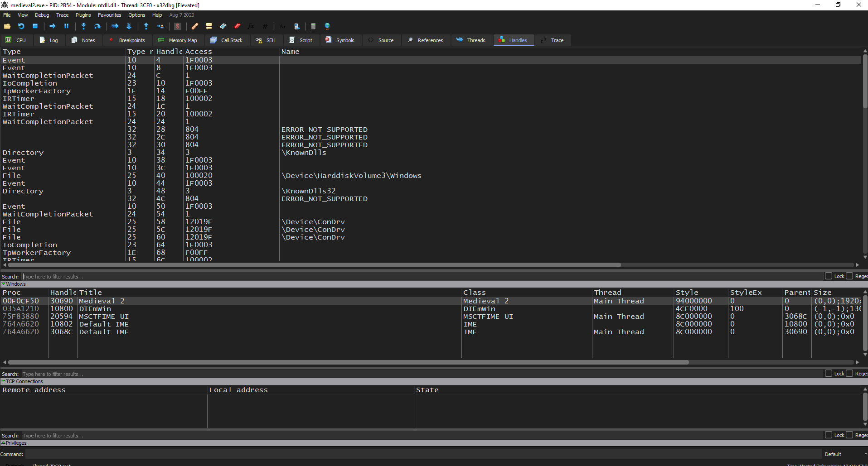Step over using the curved arrow icon
This screenshot has height=466, width=868.
(x=97, y=26)
